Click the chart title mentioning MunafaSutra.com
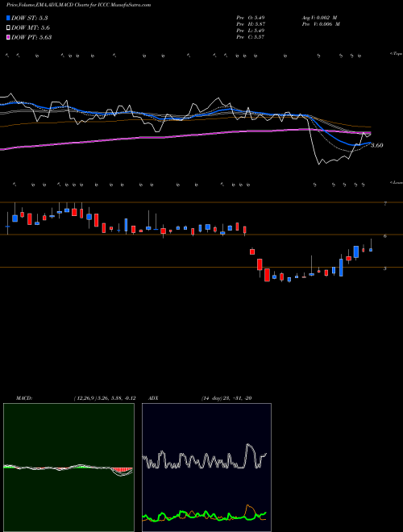The width and height of the screenshot is (403, 532). (x=78, y=5)
